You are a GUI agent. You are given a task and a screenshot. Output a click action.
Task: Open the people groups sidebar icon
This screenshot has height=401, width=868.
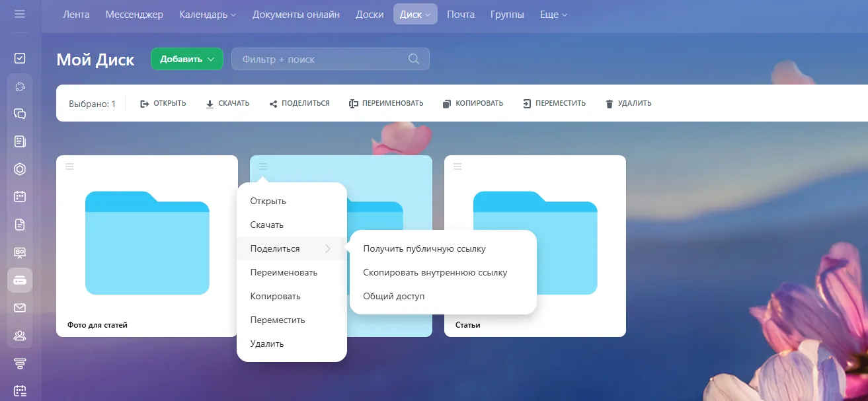(x=20, y=336)
